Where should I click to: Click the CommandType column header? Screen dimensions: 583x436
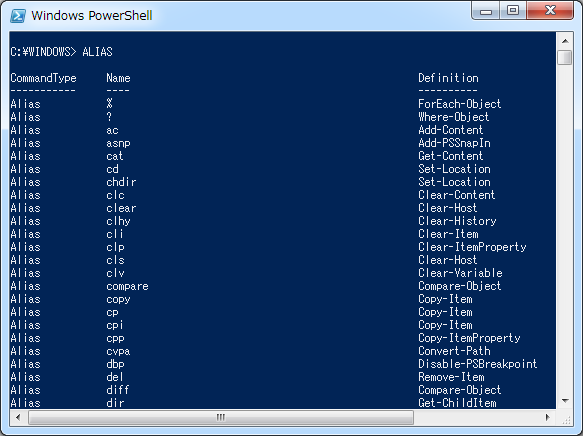pos(43,78)
